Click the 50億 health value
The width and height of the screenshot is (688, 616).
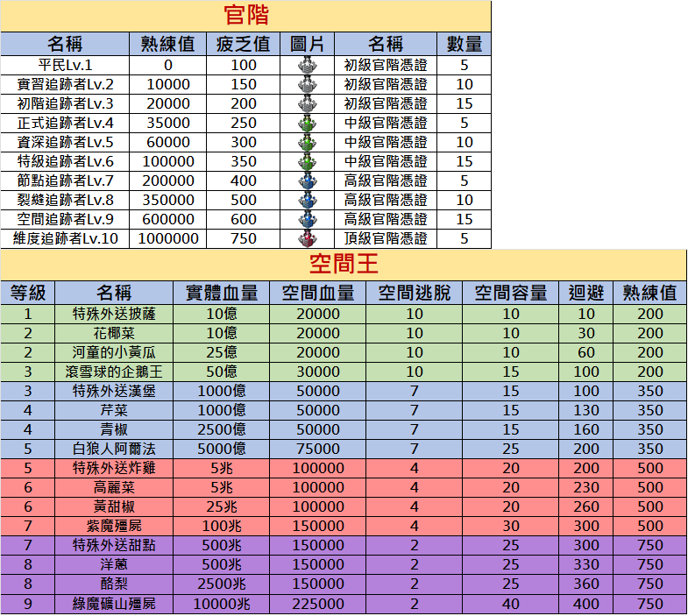point(222,372)
